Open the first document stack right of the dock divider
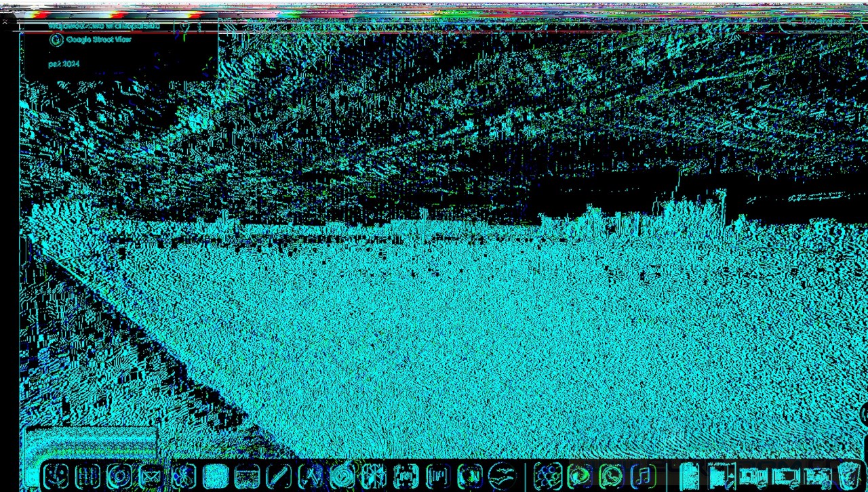868x492 pixels. (689, 476)
